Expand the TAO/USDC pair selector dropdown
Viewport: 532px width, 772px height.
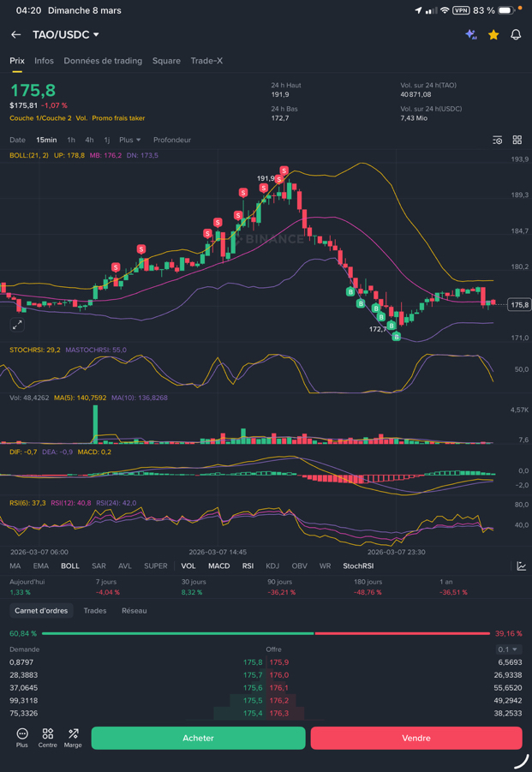[66, 34]
